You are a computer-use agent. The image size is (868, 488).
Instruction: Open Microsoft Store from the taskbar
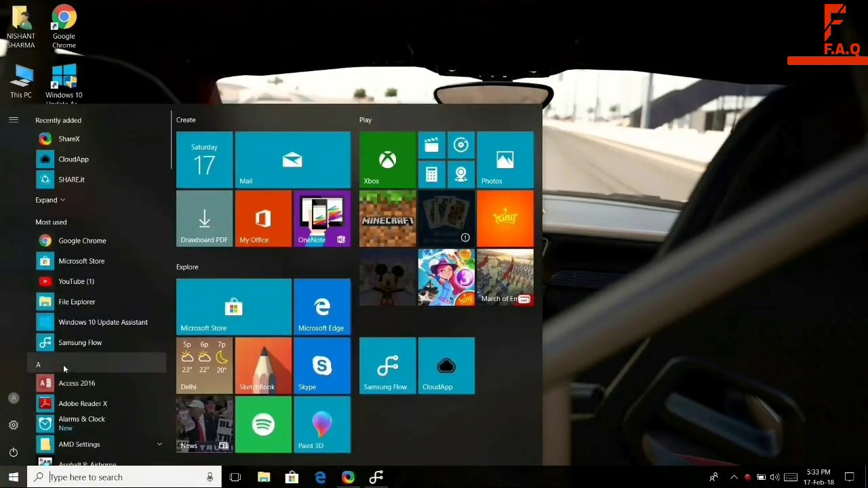click(x=292, y=477)
